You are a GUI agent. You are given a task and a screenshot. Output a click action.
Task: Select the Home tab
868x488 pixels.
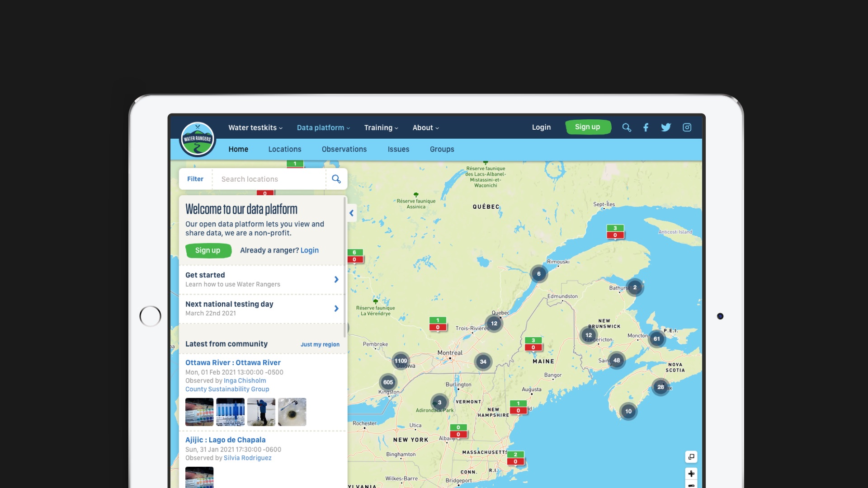(238, 149)
